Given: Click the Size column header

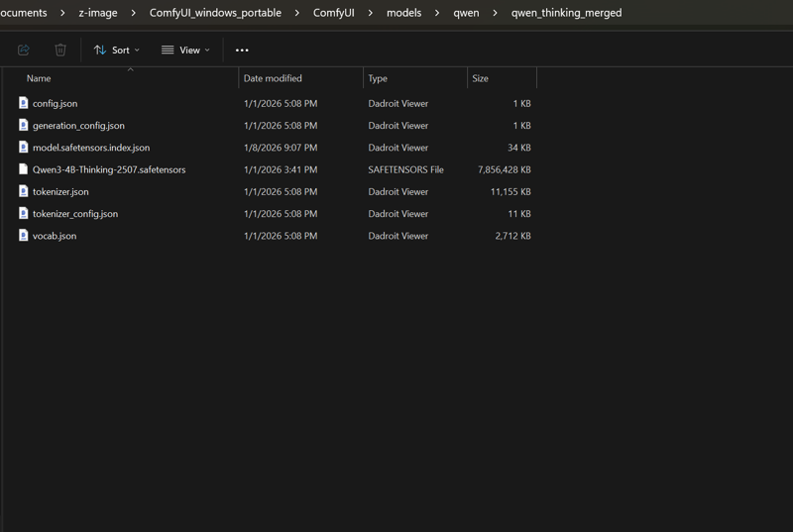Looking at the screenshot, I should [x=480, y=78].
